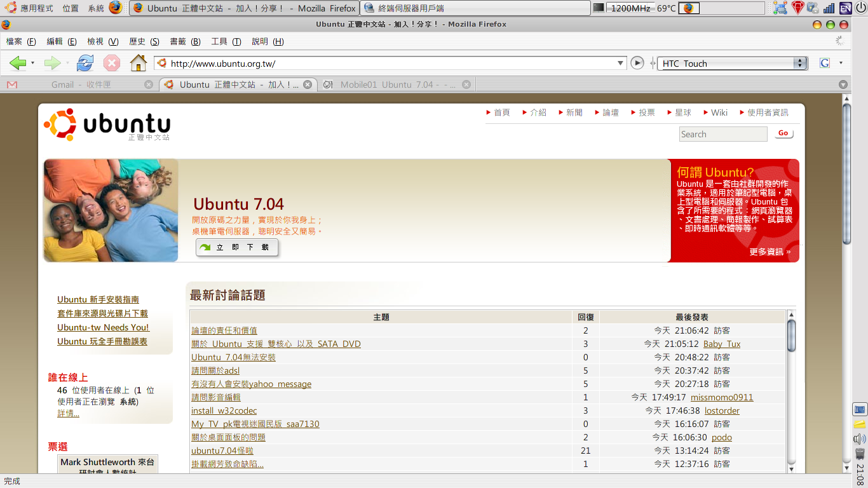
Task: Go forward with the green right arrow
Action: point(52,63)
